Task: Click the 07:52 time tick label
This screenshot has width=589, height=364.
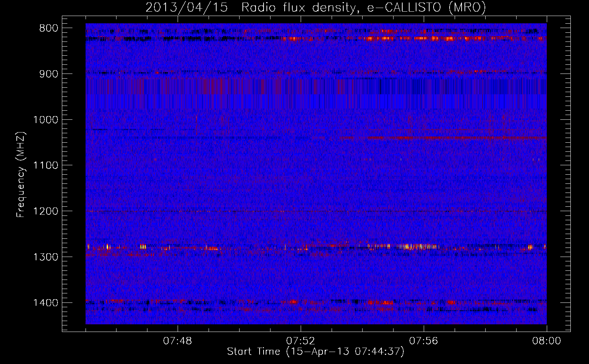Action: pyautogui.click(x=301, y=341)
